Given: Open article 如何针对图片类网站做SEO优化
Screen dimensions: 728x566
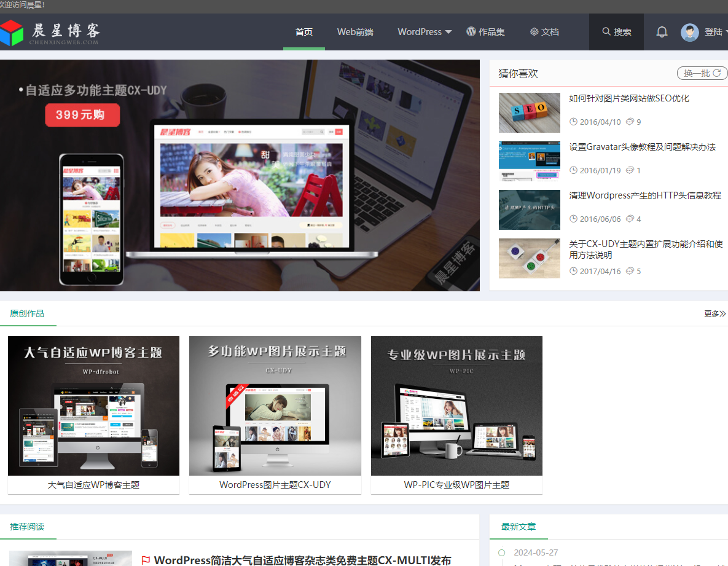Looking at the screenshot, I should pyautogui.click(x=629, y=98).
